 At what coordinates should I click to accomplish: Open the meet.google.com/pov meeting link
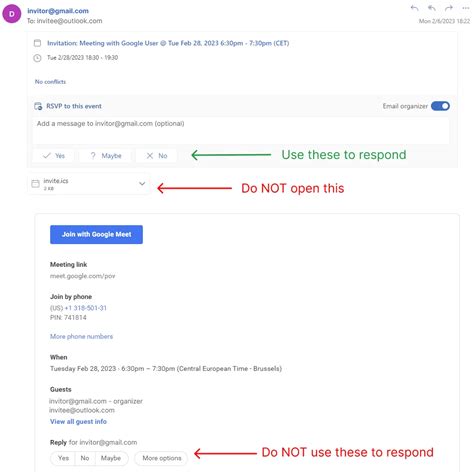coord(82,276)
